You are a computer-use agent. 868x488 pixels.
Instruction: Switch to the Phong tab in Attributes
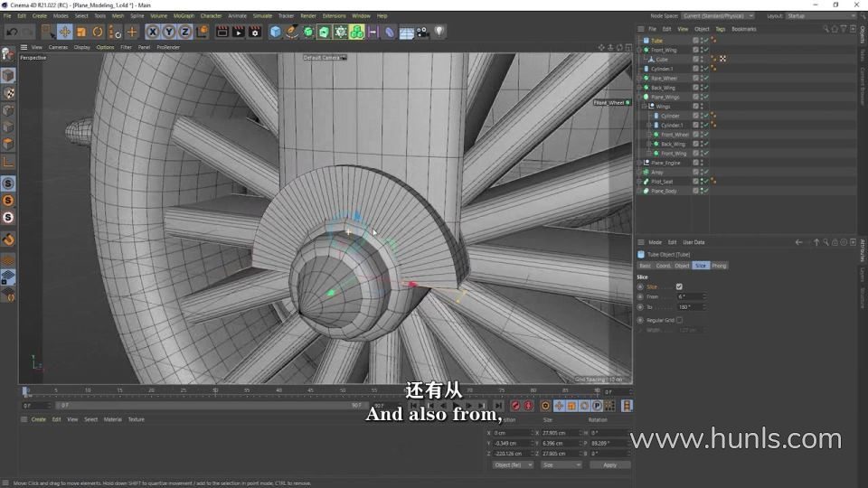[719, 266]
